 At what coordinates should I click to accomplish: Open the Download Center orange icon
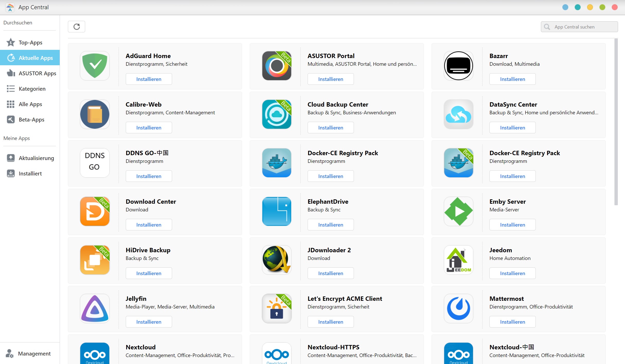[95, 211]
